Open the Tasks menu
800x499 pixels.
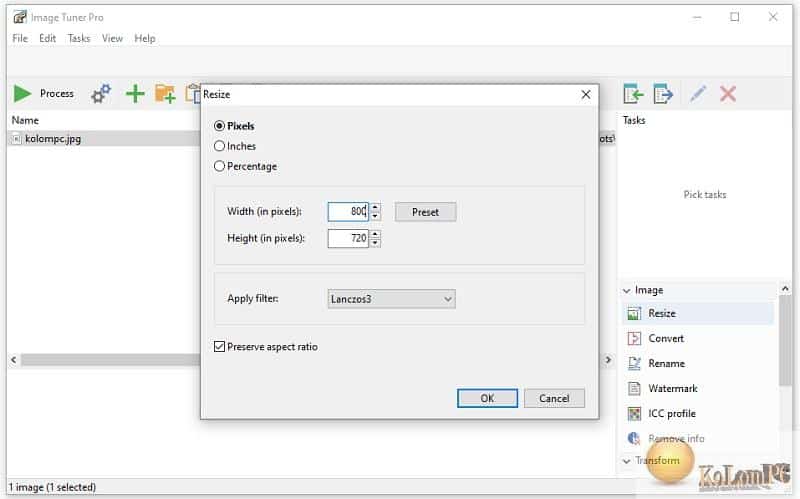tap(79, 38)
